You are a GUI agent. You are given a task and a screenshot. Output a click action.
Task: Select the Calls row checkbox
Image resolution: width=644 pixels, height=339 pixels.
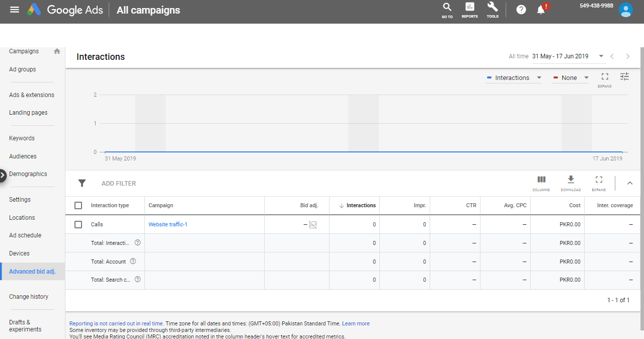coord(78,224)
